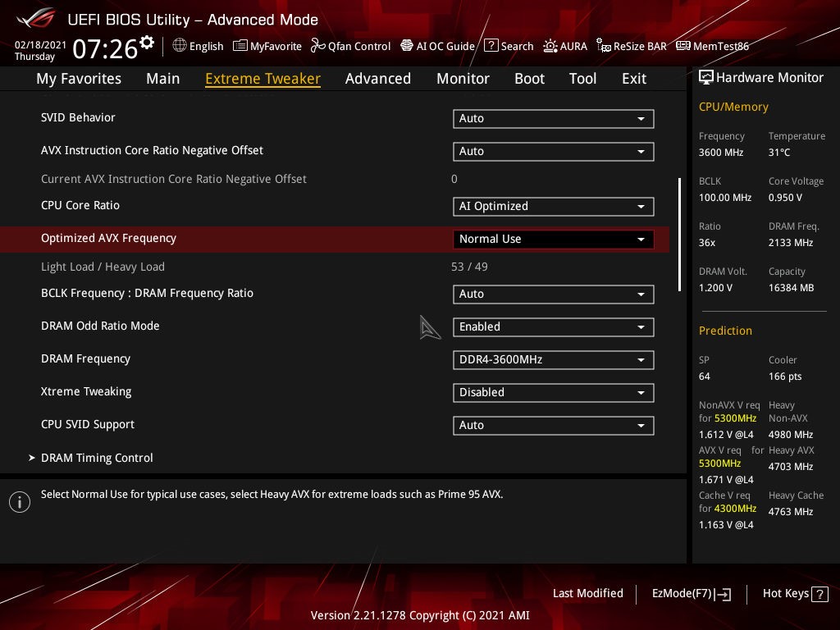The height and width of the screenshot is (630, 840).
Task: Click the Hot Keys question mark icon
Action: point(819,594)
